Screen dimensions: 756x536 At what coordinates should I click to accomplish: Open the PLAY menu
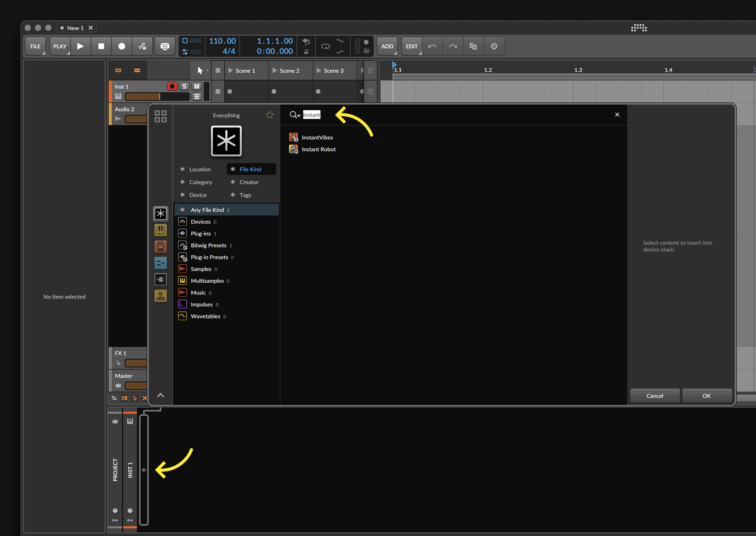point(60,46)
